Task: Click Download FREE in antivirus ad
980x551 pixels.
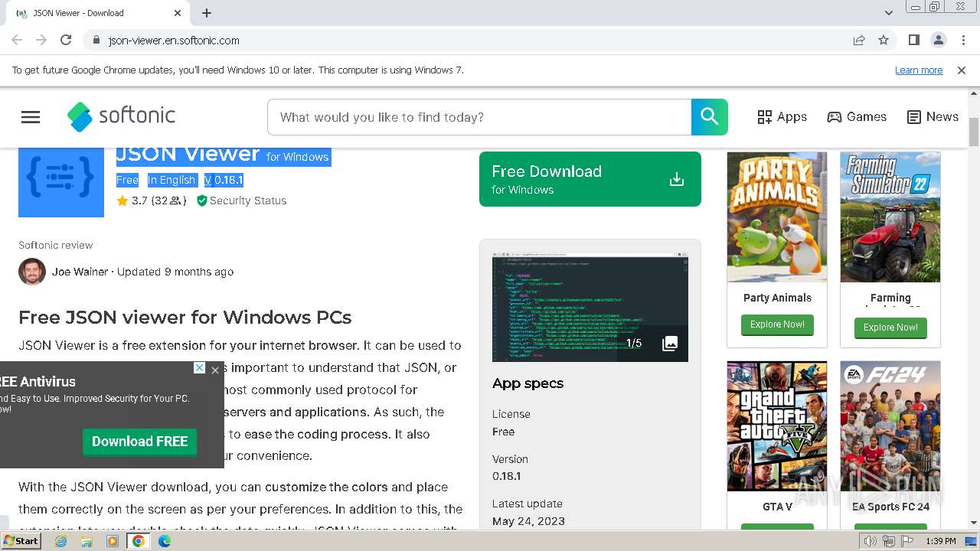Action: (140, 442)
